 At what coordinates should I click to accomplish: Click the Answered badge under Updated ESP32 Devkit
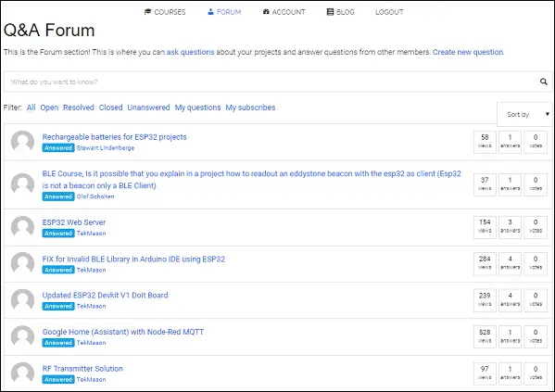tap(58, 307)
